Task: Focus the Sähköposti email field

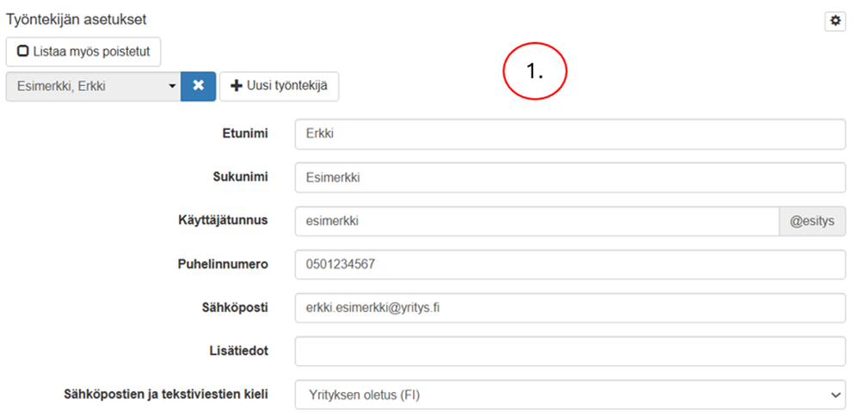Action: coord(569,308)
